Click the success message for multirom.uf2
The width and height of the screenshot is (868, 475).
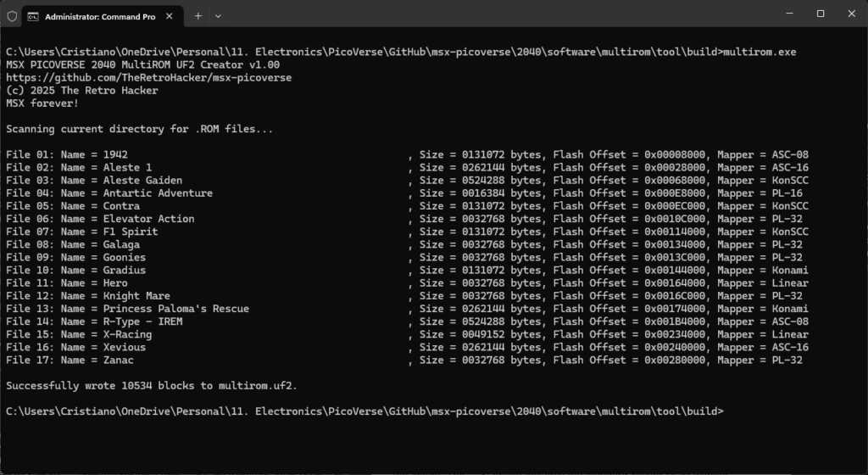151,386
